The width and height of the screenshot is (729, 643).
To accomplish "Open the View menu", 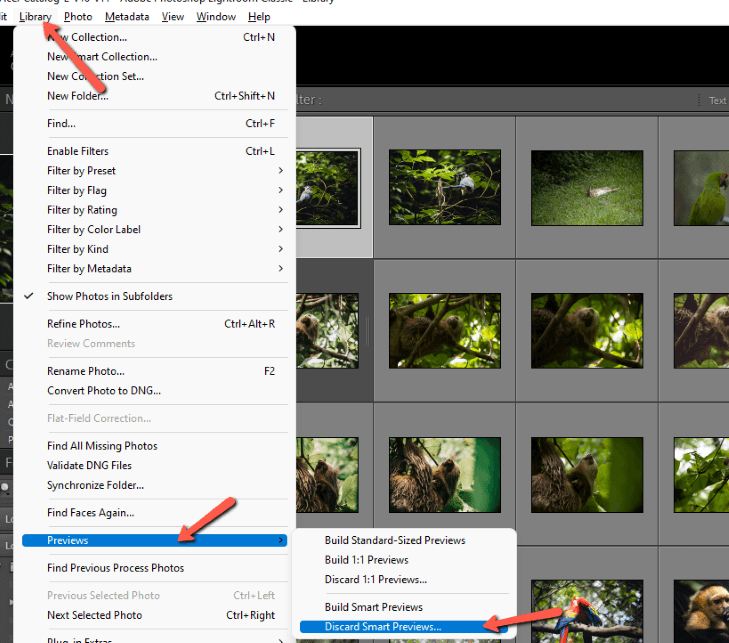I will coord(172,17).
